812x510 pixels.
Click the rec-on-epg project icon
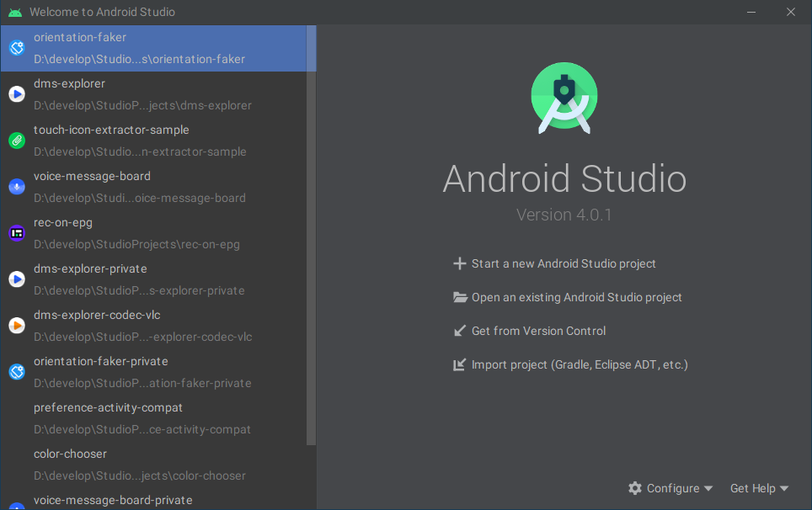point(17,233)
